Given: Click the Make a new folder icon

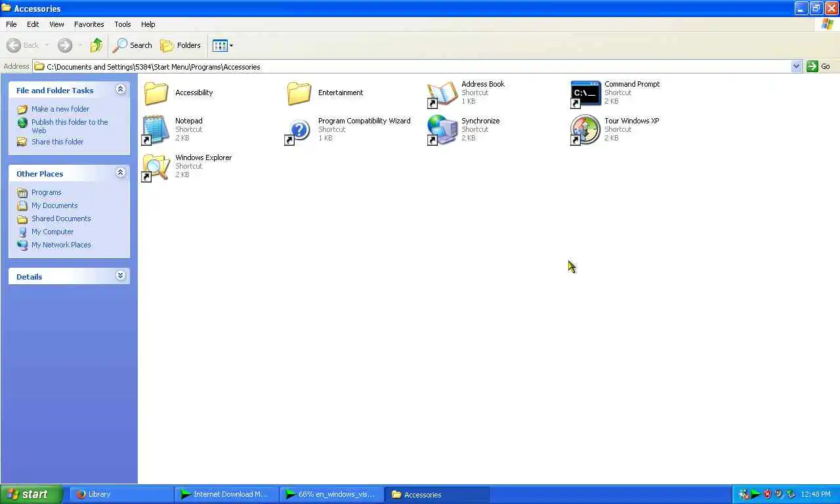Looking at the screenshot, I should coord(22,109).
